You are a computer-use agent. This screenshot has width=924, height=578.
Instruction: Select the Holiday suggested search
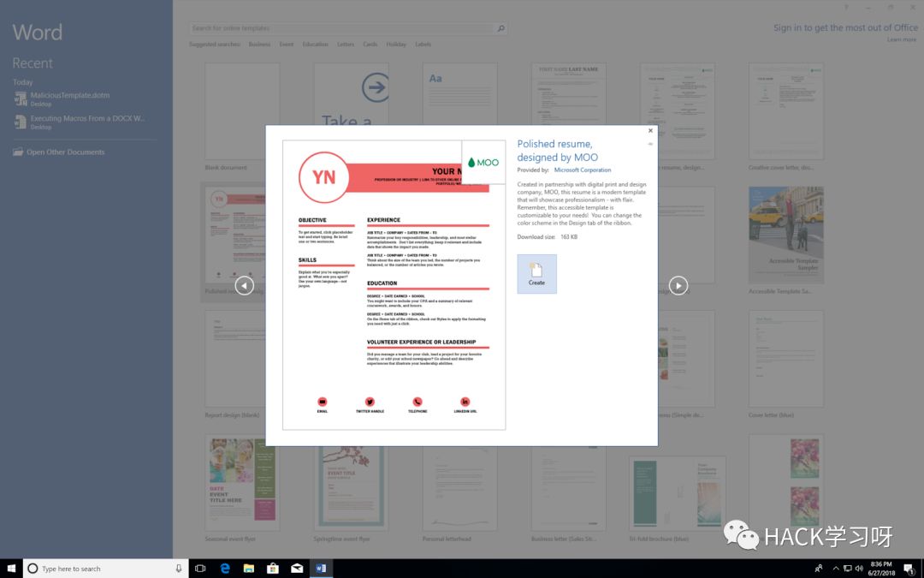(x=396, y=45)
